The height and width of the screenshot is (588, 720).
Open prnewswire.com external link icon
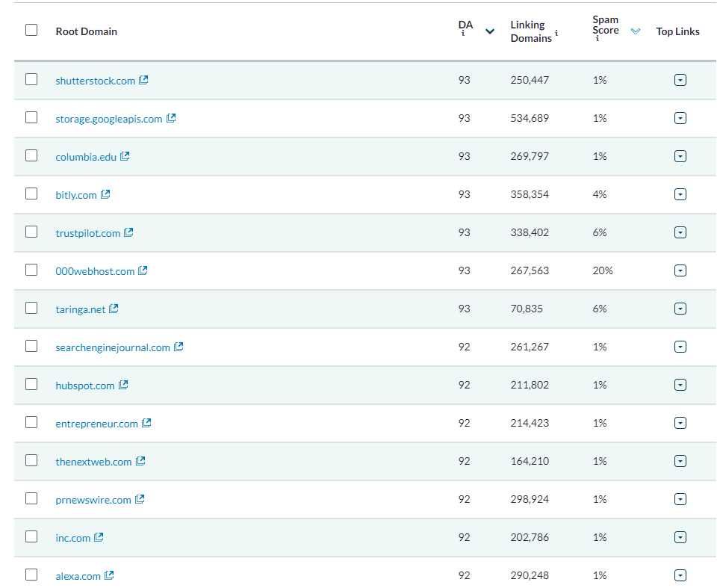click(140, 499)
